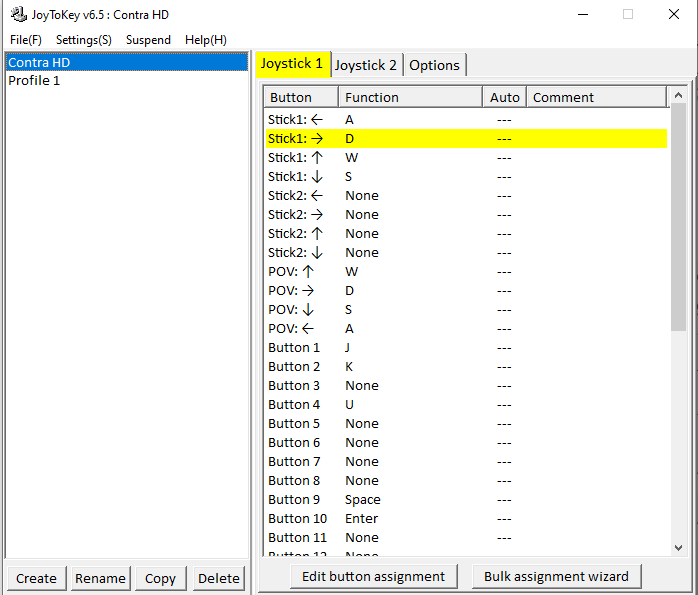
Task: Select the Button 4 row
Action: pos(466,405)
